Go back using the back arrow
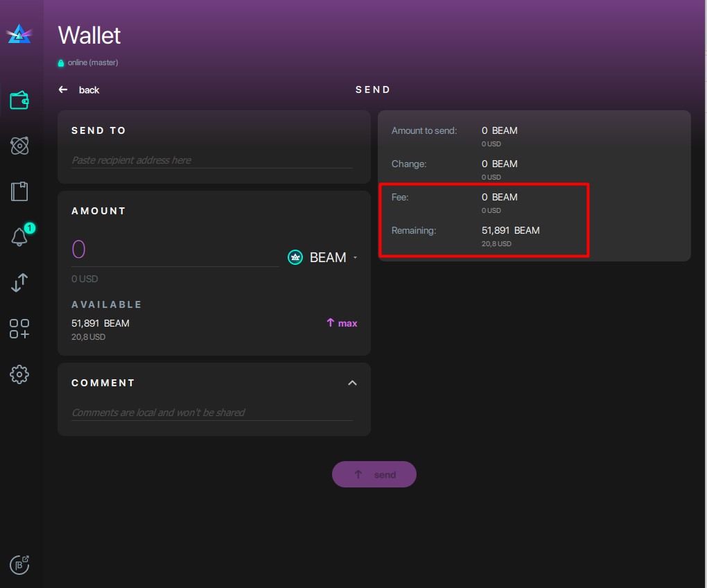The height and width of the screenshot is (588, 707). pos(62,89)
